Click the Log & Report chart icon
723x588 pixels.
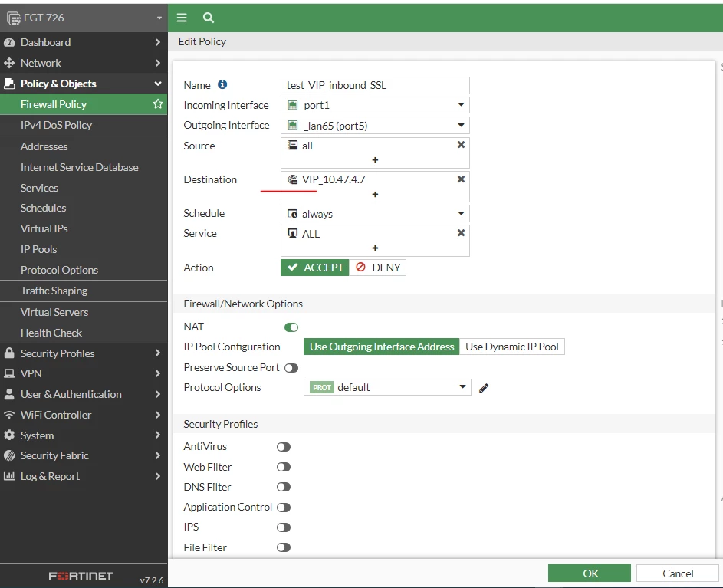[9, 476]
